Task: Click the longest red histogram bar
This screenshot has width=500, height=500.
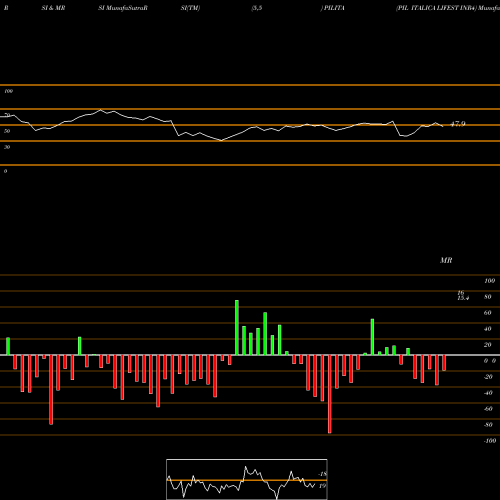Action: coord(330,394)
